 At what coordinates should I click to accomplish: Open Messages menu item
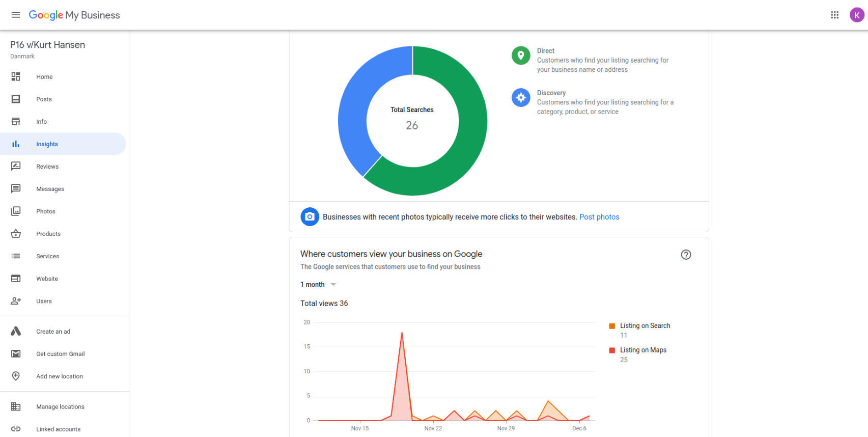(x=63, y=188)
